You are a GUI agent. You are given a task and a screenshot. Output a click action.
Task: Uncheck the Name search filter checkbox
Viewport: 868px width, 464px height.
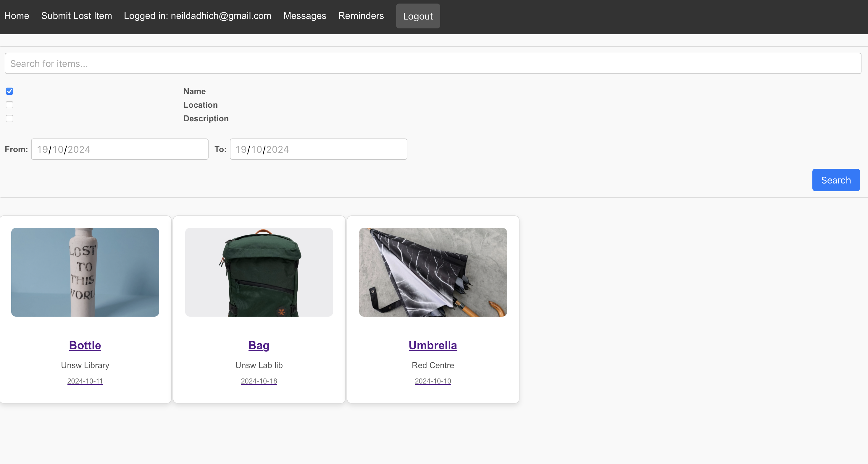[x=9, y=91]
